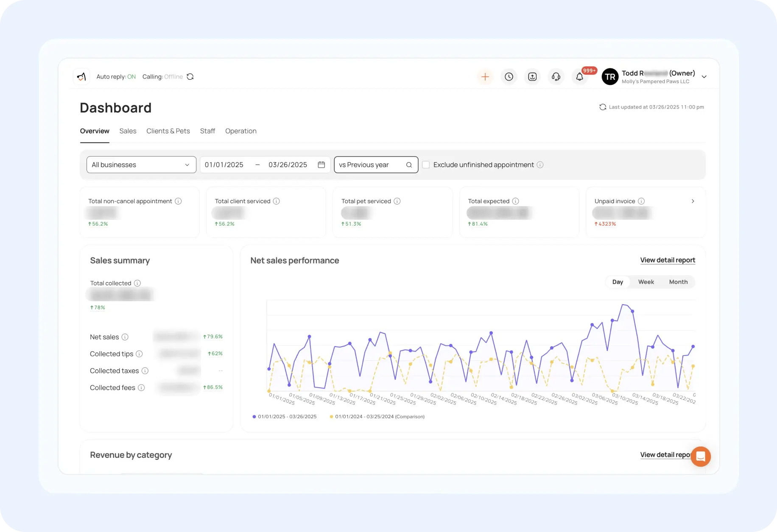This screenshot has height=532, width=777.
Task: Expand the Todd account menu chevron
Action: (x=704, y=77)
